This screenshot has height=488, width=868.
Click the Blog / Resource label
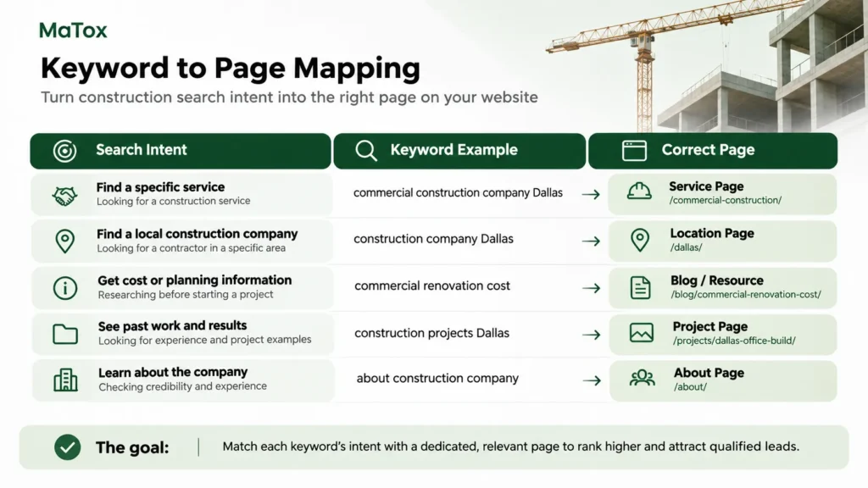click(x=716, y=280)
